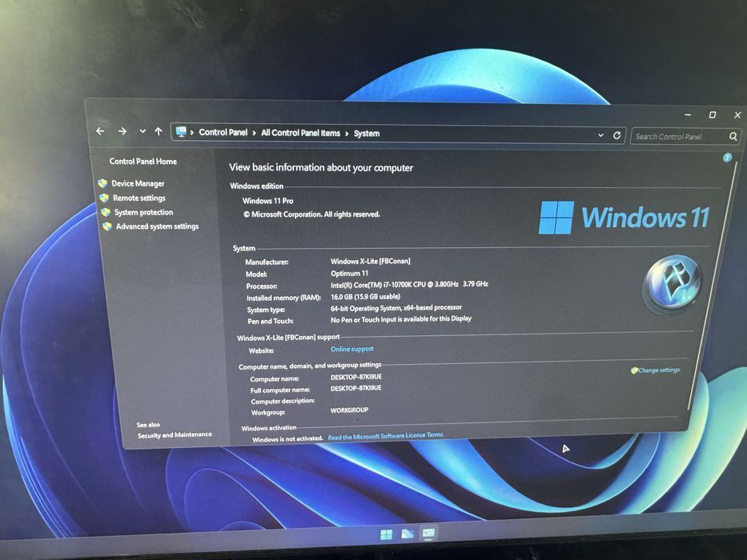
Task: Click '16.0 GB (15.9 GB usable)' memory value
Action: (x=365, y=297)
